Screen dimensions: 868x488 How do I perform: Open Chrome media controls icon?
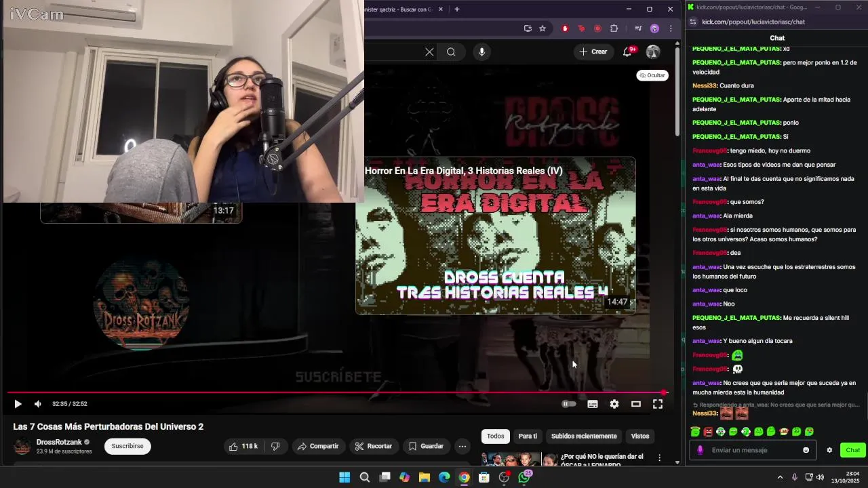pos(638,28)
